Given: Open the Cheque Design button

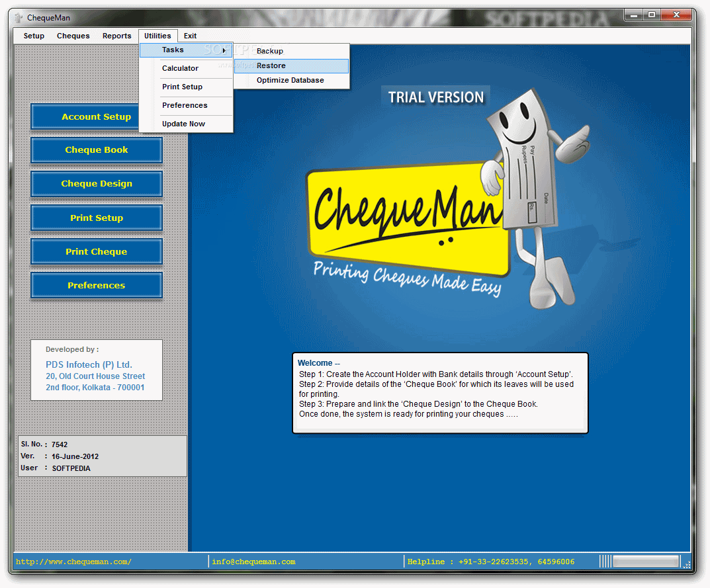Looking at the screenshot, I should coord(97,184).
